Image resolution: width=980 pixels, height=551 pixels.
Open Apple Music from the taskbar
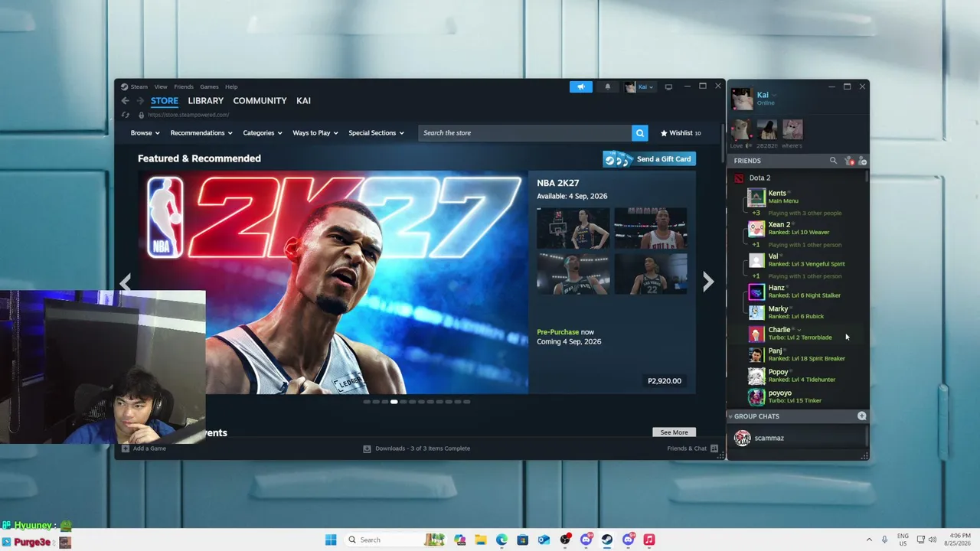point(649,540)
